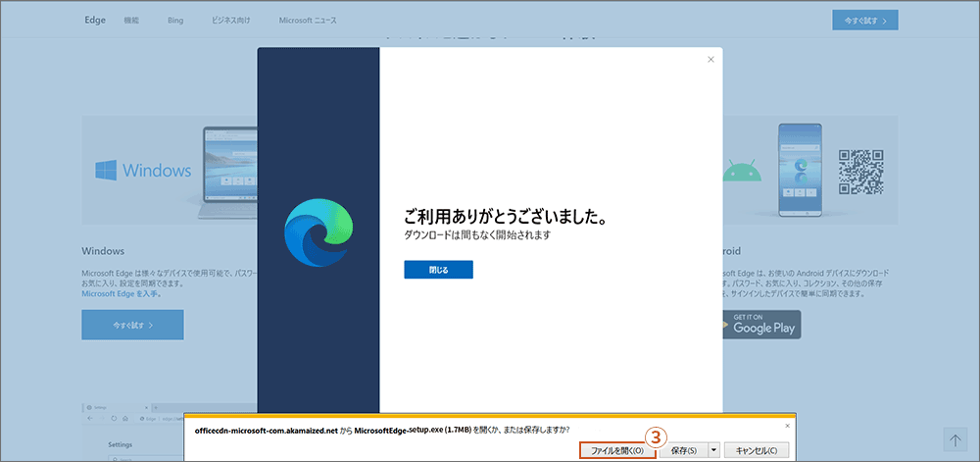Click the 今すぐ試す button under Windows
980x462 pixels.
132,325
